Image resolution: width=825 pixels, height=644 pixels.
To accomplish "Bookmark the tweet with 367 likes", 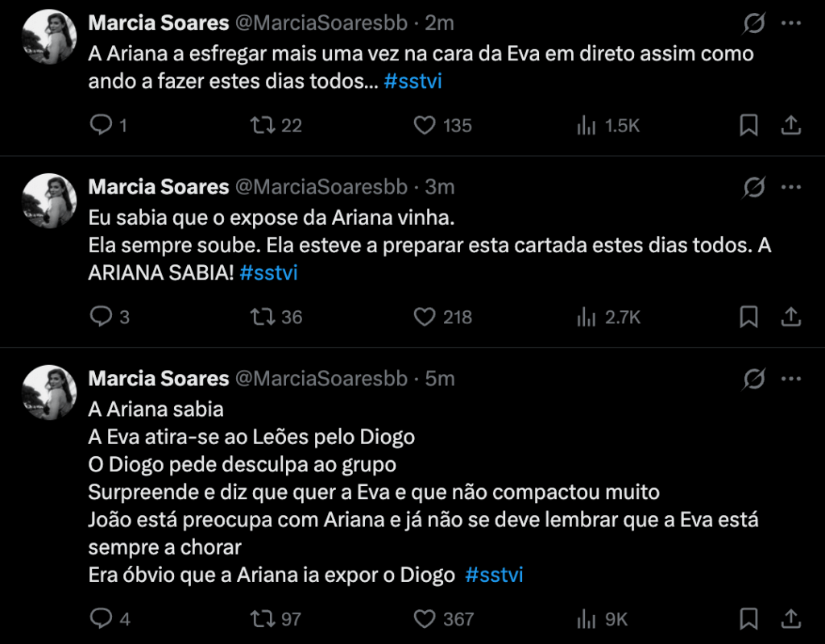I will pyautogui.click(x=748, y=618).
